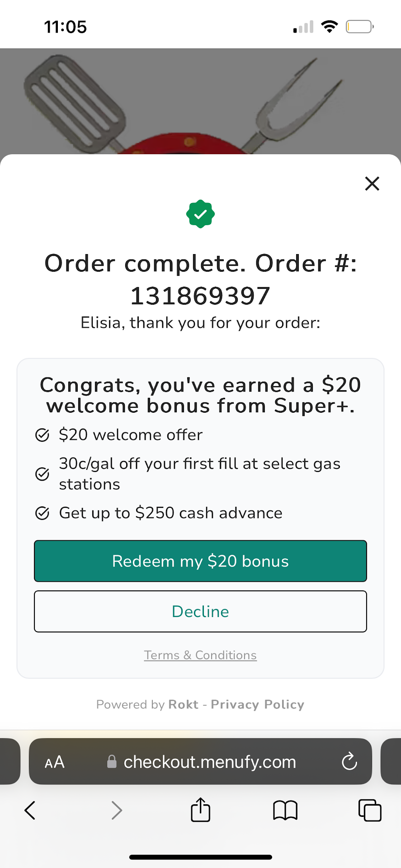The height and width of the screenshot is (868, 401).
Task: Tap the Safari forward arrow
Action: tap(117, 810)
